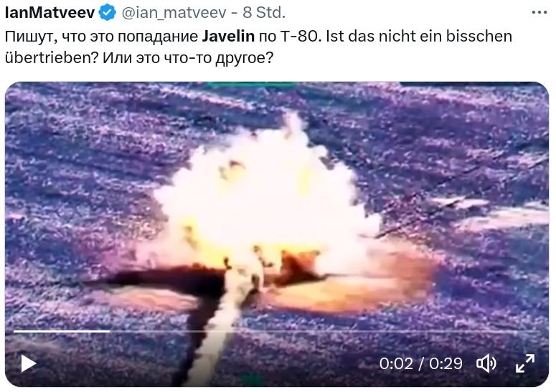Open the IanMatveev profile name

50,13
